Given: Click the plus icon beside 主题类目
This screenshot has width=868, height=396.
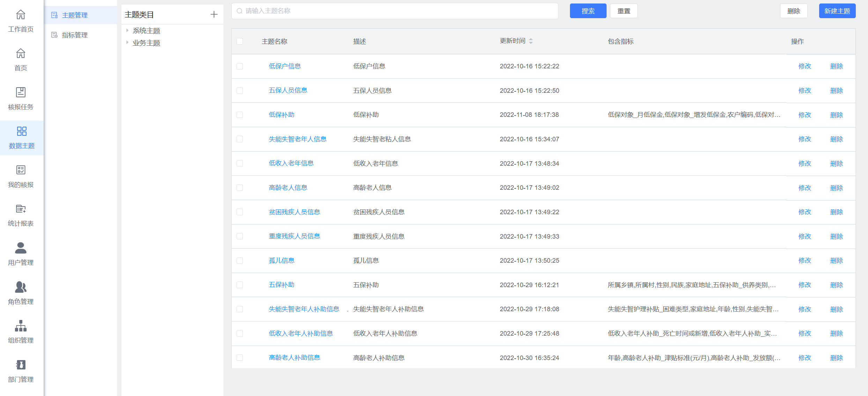Looking at the screenshot, I should tap(214, 14).
